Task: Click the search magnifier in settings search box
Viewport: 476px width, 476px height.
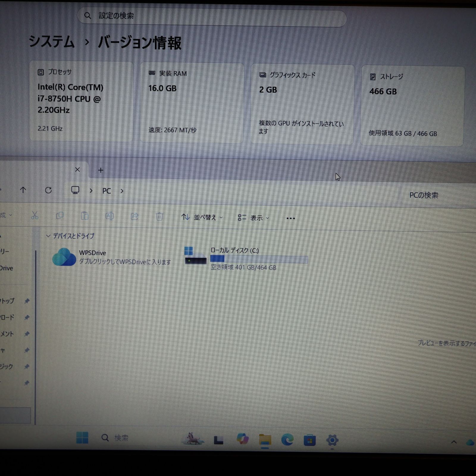Action: pos(87,15)
